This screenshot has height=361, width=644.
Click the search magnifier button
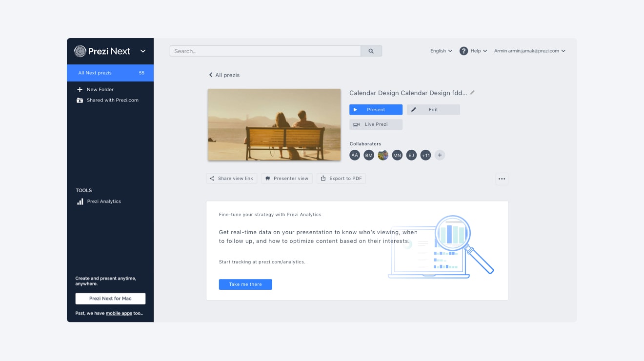tap(371, 51)
